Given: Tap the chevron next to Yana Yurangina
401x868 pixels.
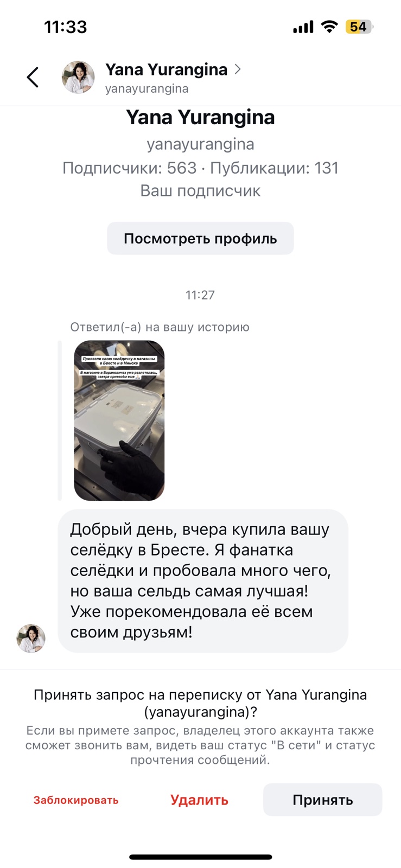Looking at the screenshot, I should [238, 69].
